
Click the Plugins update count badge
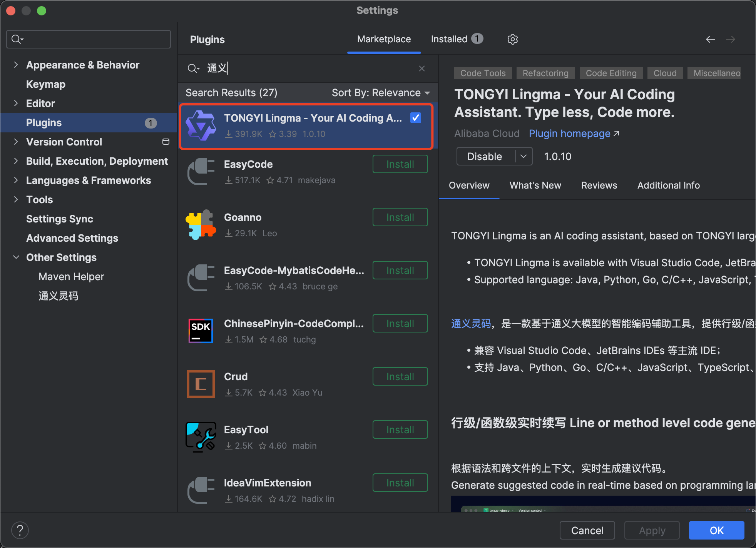[x=151, y=123]
